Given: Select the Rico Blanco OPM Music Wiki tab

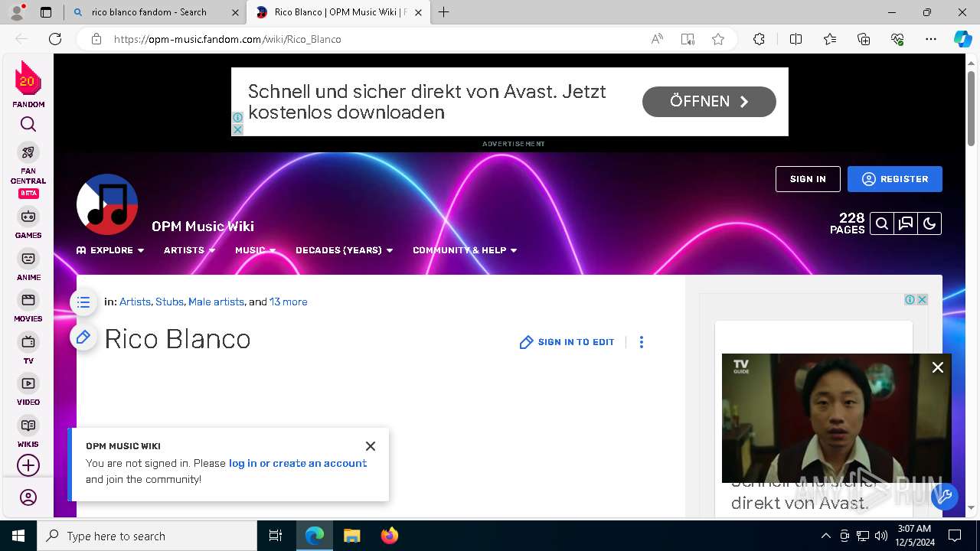Looking at the screenshot, I should [x=339, y=12].
